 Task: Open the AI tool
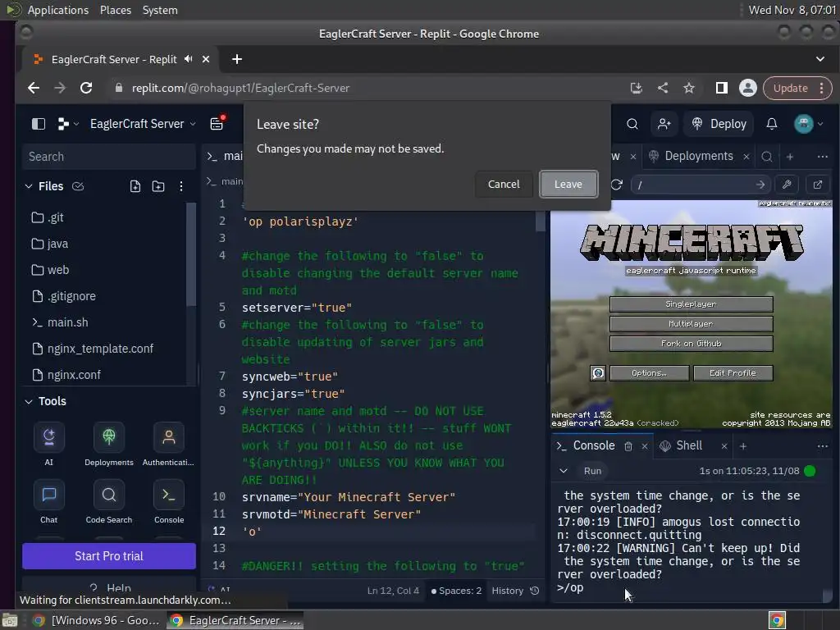coord(48,445)
